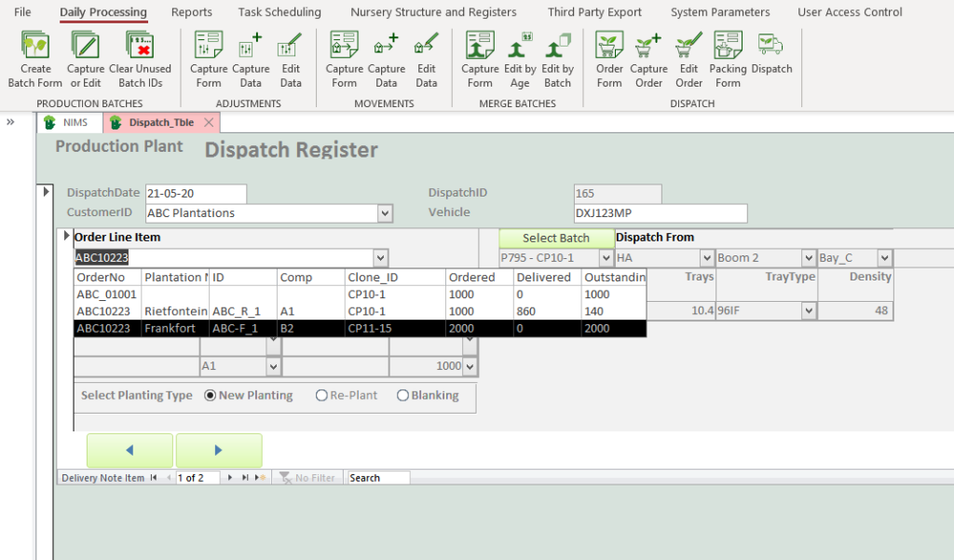Select the New Planting radio button

coord(211,395)
